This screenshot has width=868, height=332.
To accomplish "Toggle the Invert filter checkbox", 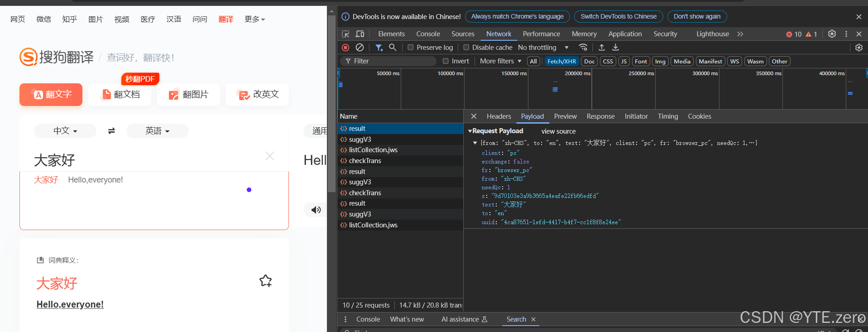I will pos(446,61).
